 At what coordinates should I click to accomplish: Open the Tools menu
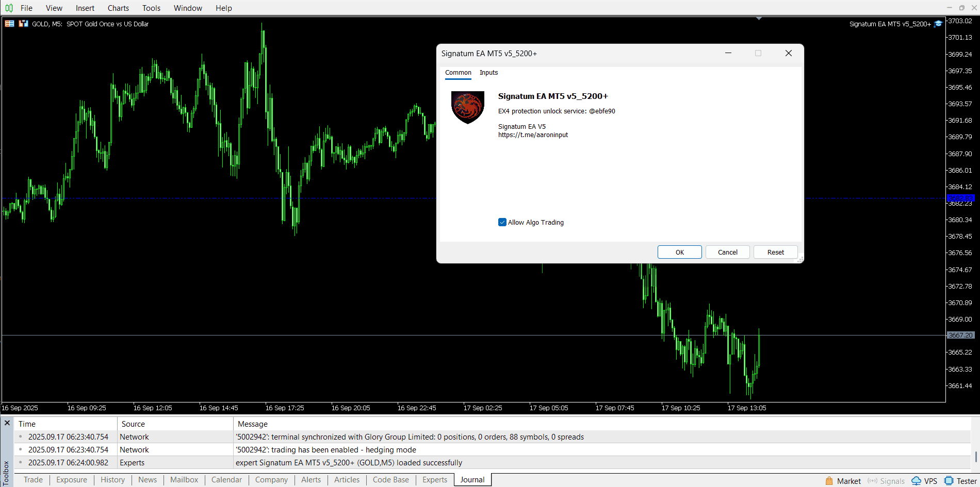pyautogui.click(x=151, y=8)
